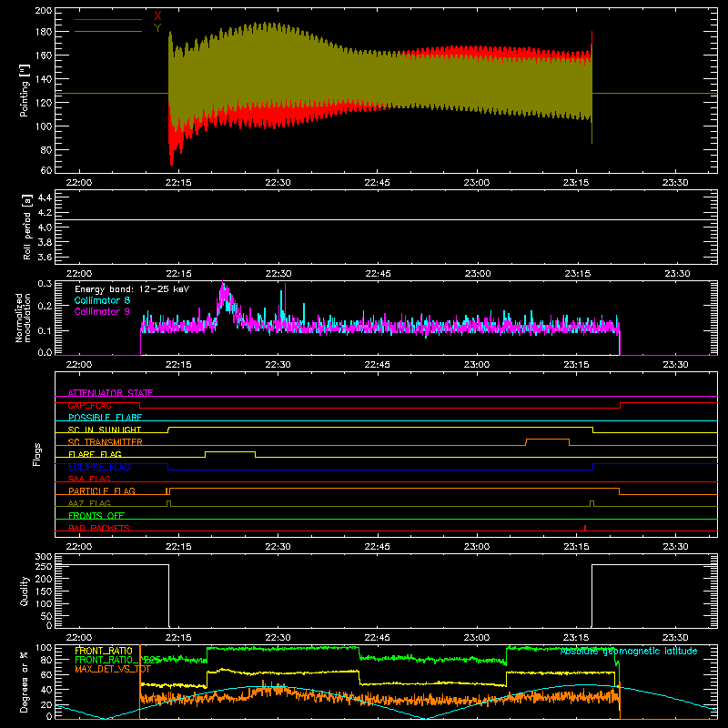Click the 'Quality' vertical axis title

click(25, 591)
